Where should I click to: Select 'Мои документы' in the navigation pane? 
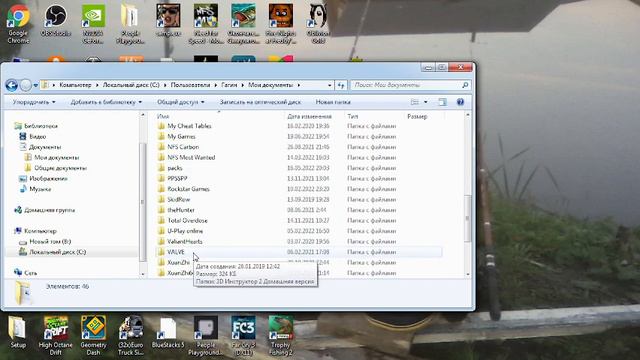coord(57,158)
